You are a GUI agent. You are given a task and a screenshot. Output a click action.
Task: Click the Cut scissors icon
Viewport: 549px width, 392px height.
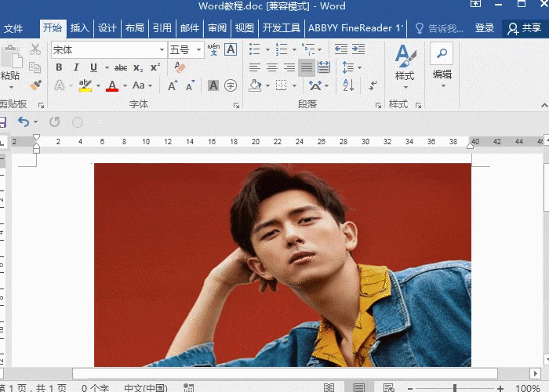35,49
